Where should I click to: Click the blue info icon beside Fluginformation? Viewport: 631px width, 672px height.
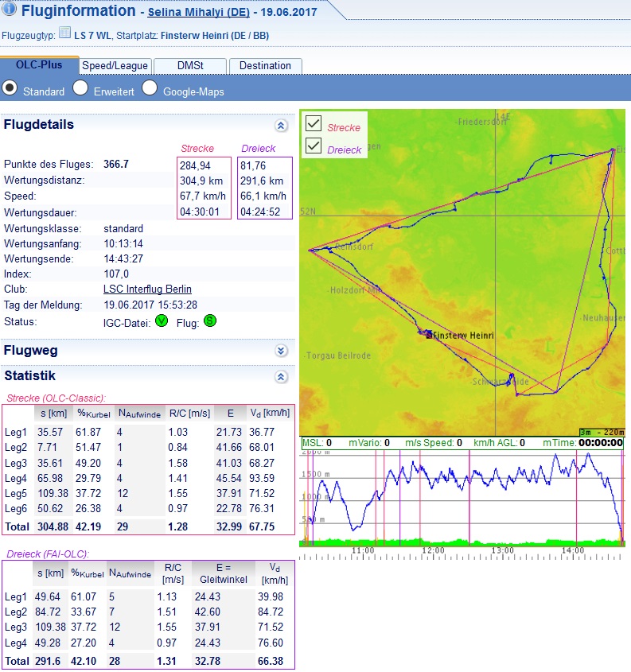[9, 10]
